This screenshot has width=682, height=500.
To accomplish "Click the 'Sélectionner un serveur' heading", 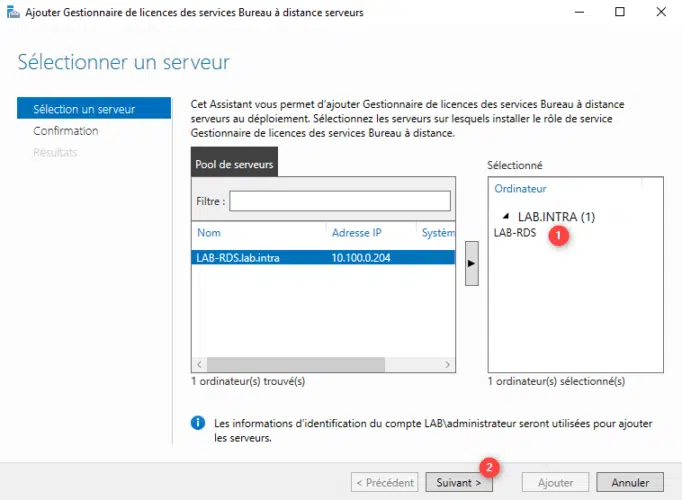I will pyautogui.click(x=124, y=62).
